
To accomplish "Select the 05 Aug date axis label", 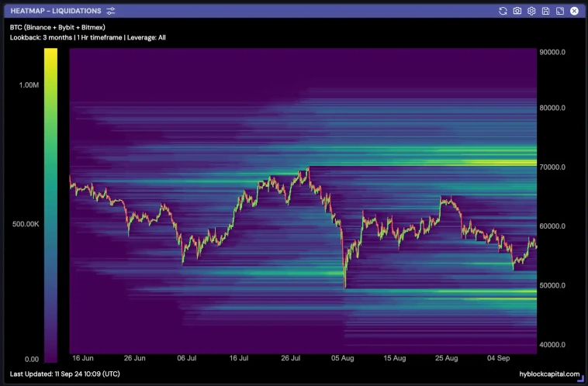I will (342, 359).
